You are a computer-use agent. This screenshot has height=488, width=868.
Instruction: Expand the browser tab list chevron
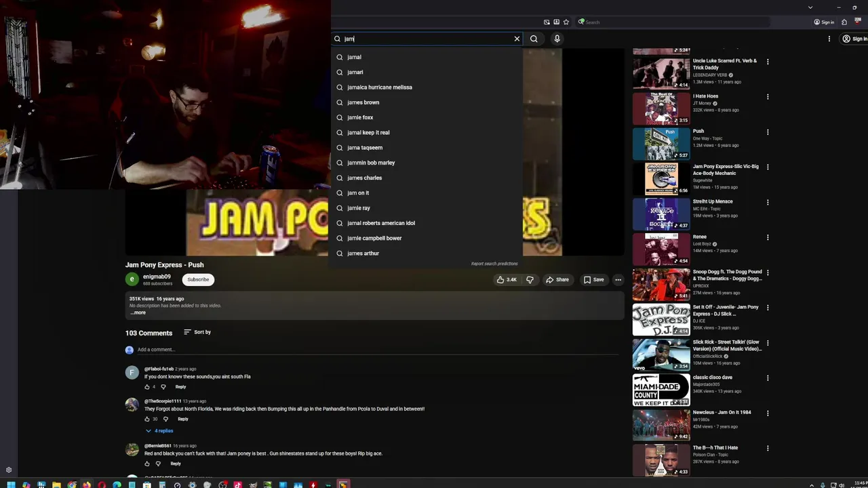pos(810,7)
